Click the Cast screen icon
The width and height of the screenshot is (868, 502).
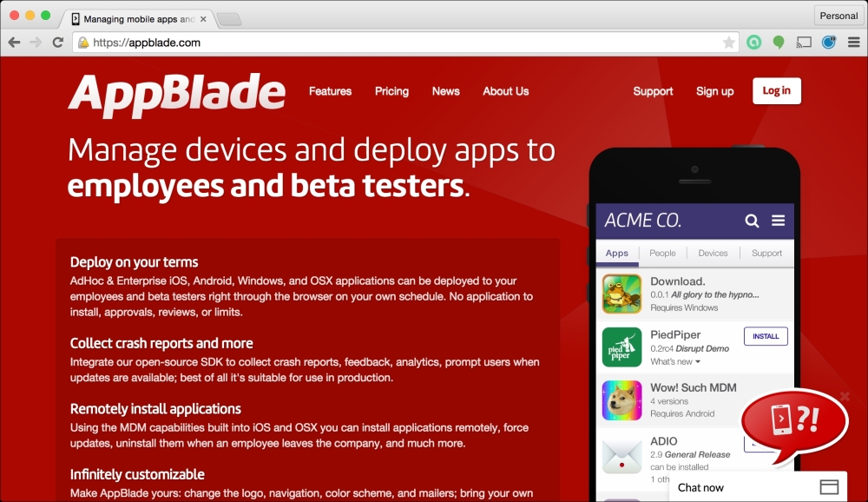tap(804, 42)
